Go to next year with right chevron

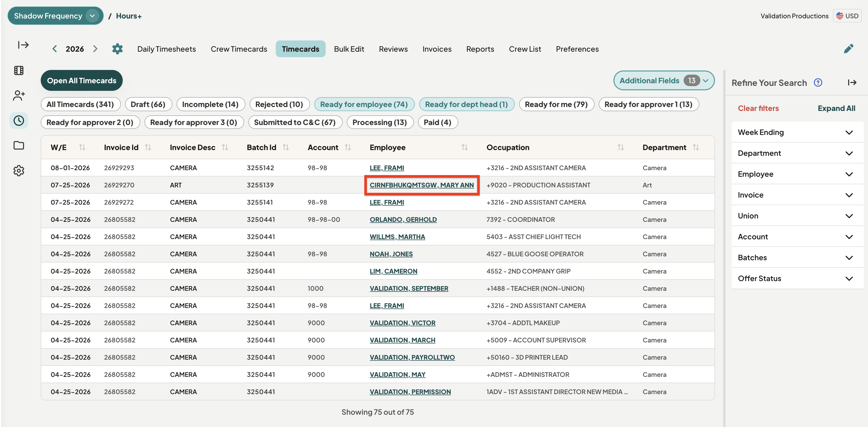(x=95, y=49)
